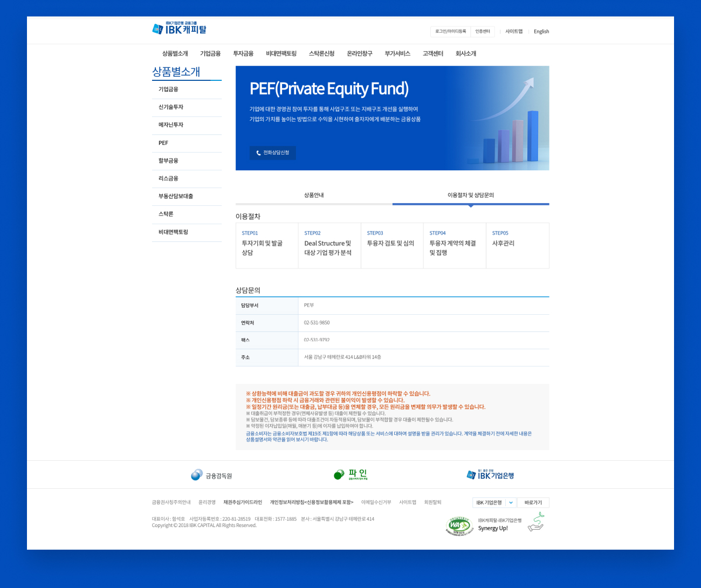This screenshot has height=588, width=701.
Task: Switch to the 상품안내 tab
Action: point(314,195)
